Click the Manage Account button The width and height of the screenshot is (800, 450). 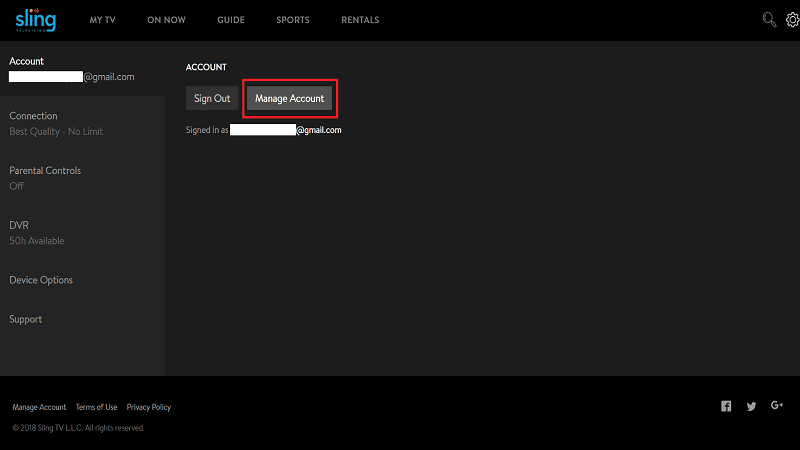click(x=289, y=98)
